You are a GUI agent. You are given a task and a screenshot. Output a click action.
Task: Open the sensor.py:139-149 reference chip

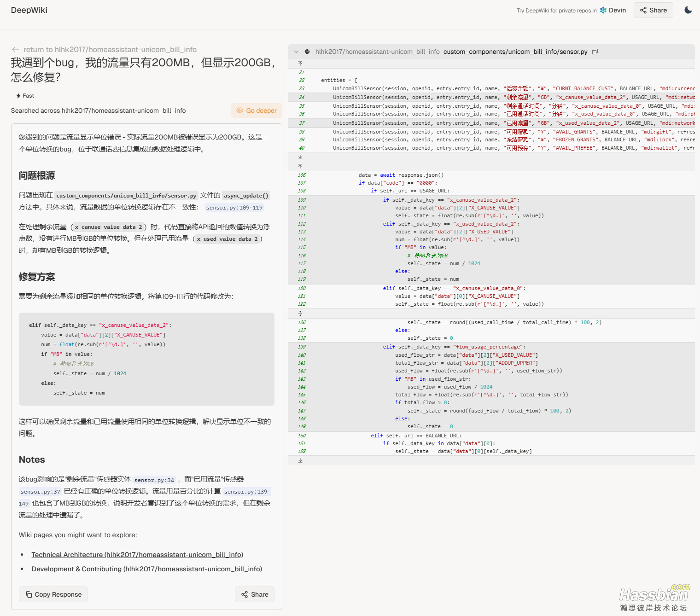click(x=247, y=492)
